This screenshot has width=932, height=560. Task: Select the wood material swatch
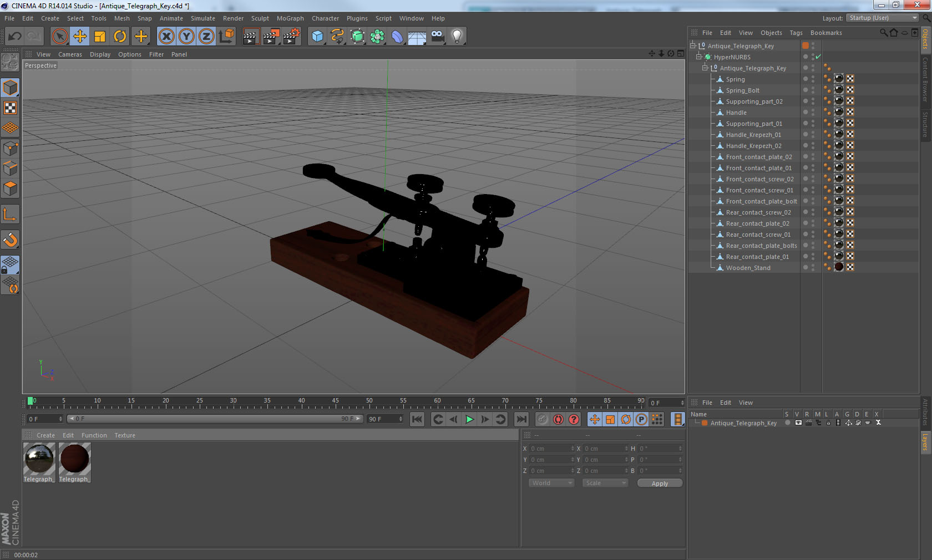(x=74, y=459)
